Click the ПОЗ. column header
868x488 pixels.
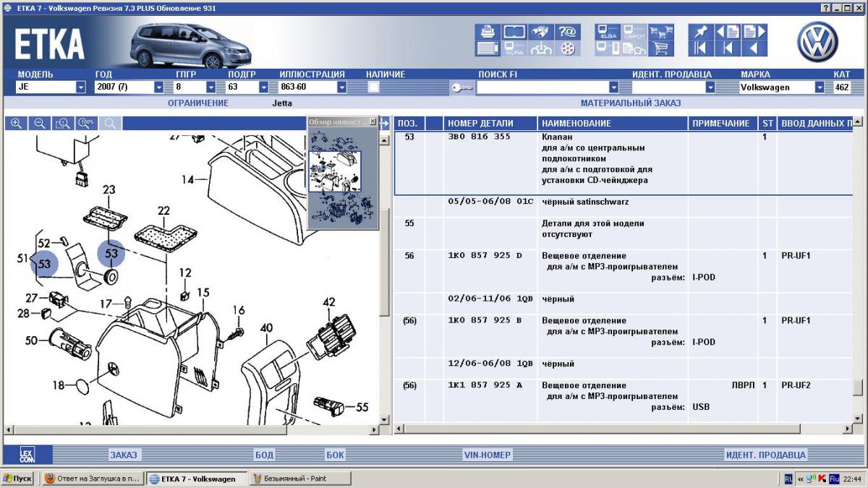pos(409,124)
